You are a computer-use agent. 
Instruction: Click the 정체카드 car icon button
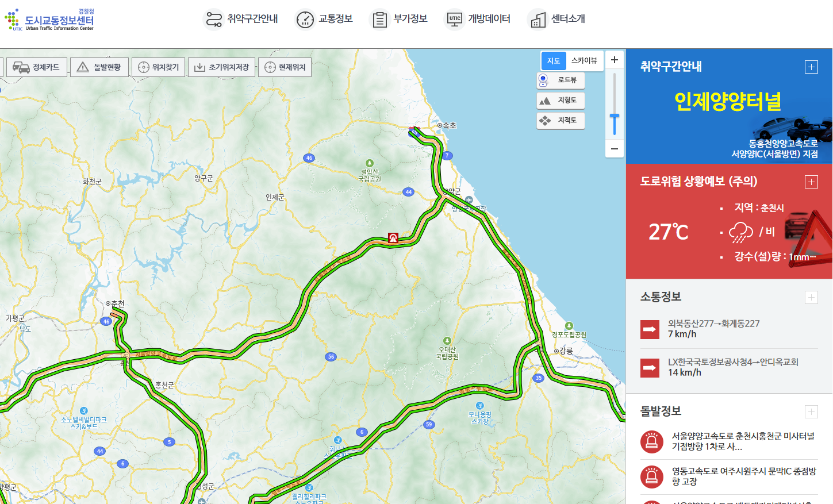(x=36, y=67)
